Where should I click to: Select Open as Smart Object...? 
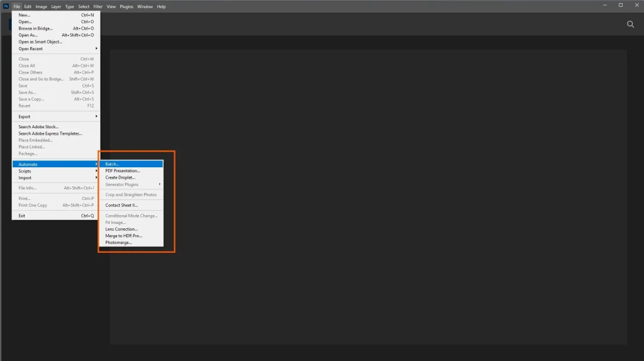pos(56,42)
